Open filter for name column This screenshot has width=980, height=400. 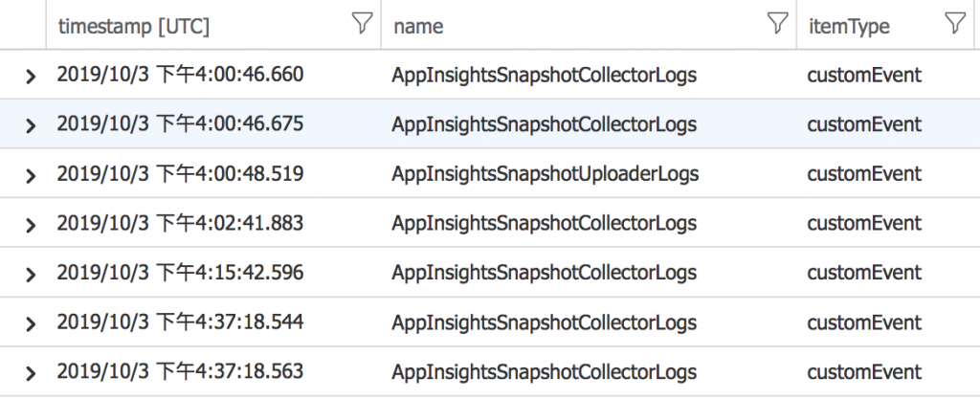point(777,23)
